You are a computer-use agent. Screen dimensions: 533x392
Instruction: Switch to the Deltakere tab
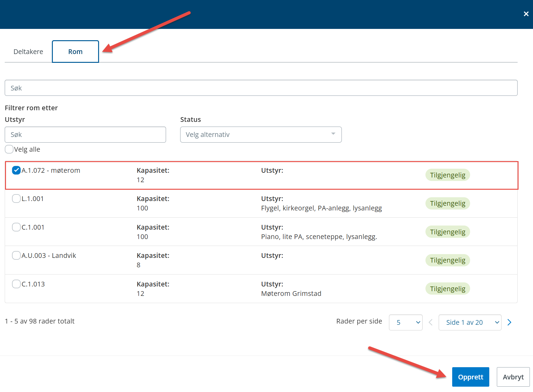click(28, 52)
